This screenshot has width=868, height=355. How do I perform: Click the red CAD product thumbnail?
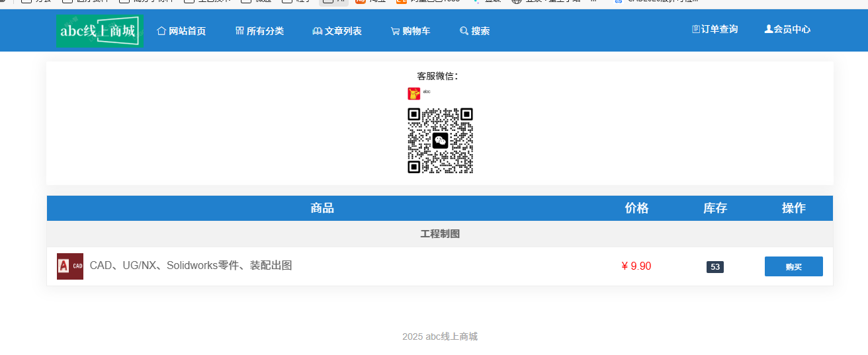(70, 266)
